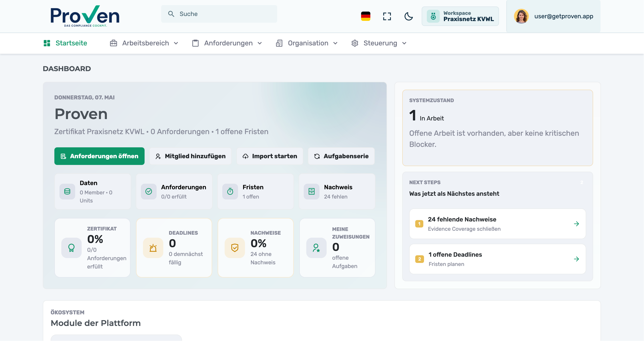Open the Meine Zuweisungen card
This screenshot has height=341, width=644.
tap(337, 248)
